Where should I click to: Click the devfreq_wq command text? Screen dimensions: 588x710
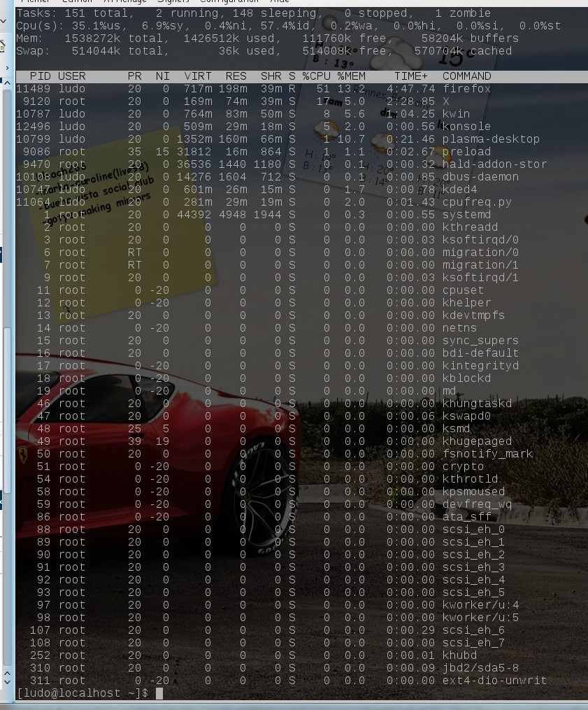tap(477, 504)
